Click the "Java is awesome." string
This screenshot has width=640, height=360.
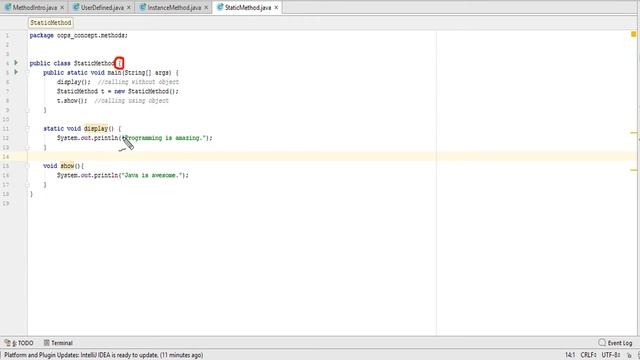click(x=152, y=175)
